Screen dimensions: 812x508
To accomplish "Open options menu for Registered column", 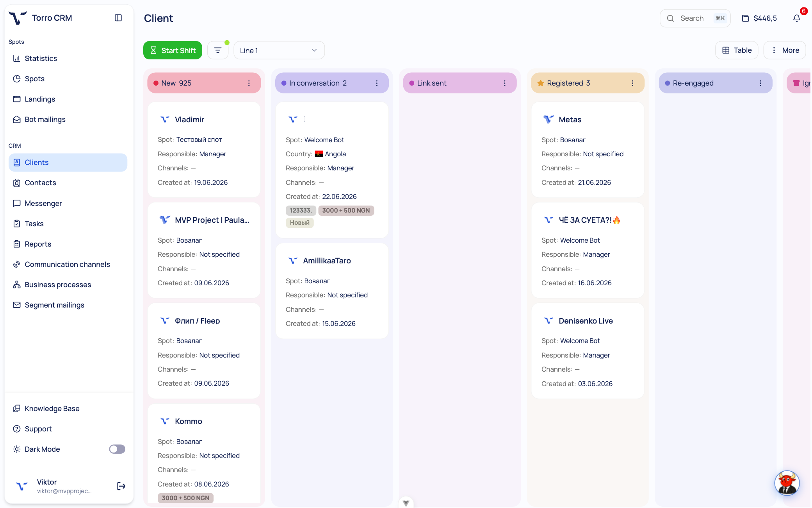I will click(x=633, y=83).
